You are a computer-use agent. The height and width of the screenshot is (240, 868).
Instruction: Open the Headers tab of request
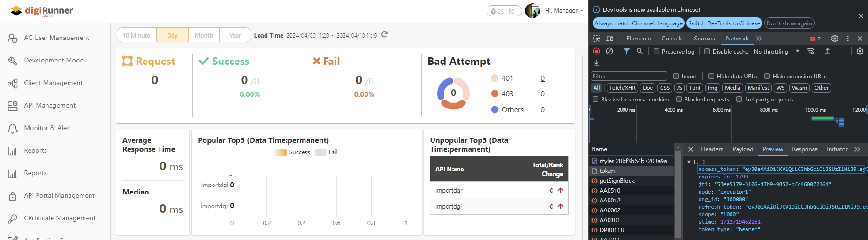click(712, 149)
